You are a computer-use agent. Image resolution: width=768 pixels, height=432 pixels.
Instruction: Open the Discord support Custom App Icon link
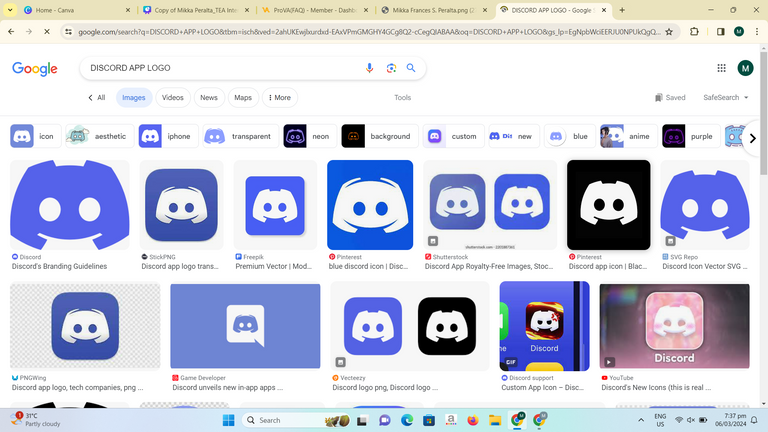[543, 387]
